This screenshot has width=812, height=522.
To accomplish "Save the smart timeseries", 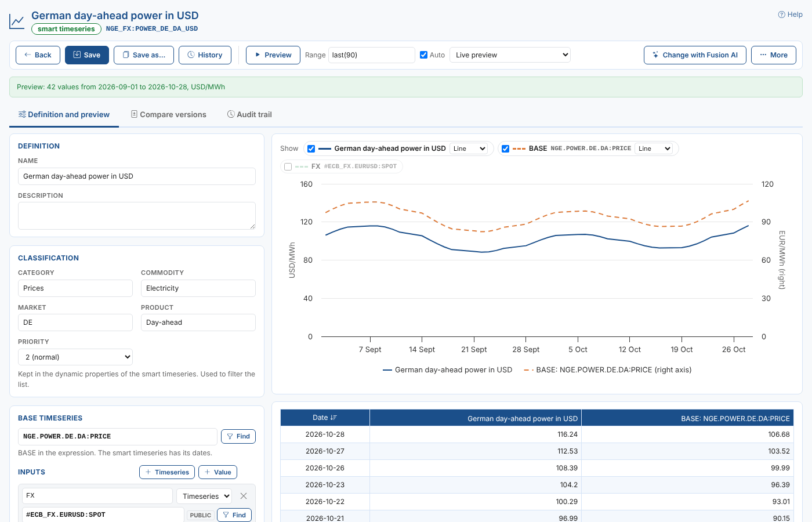I will [x=87, y=55].
